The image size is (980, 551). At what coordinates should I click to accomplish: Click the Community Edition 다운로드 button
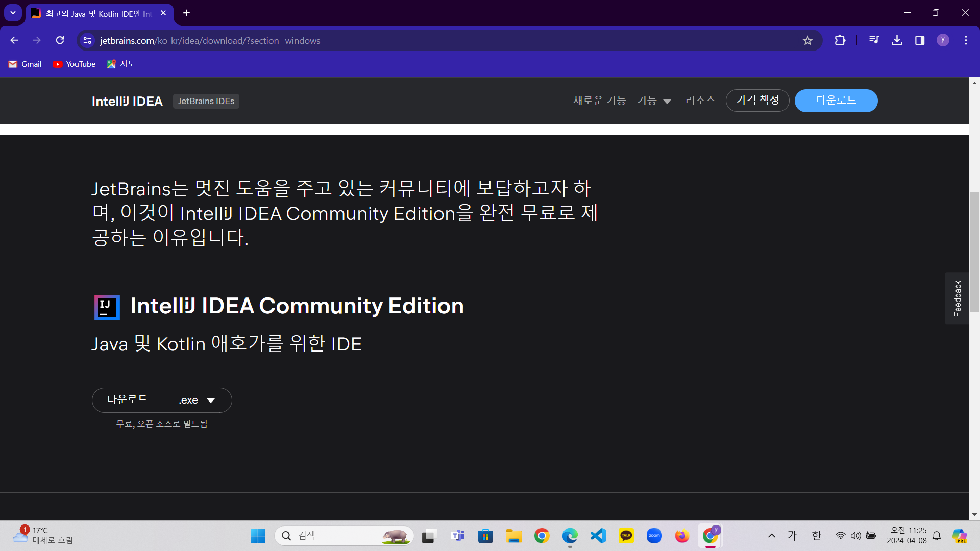[128, 400]
